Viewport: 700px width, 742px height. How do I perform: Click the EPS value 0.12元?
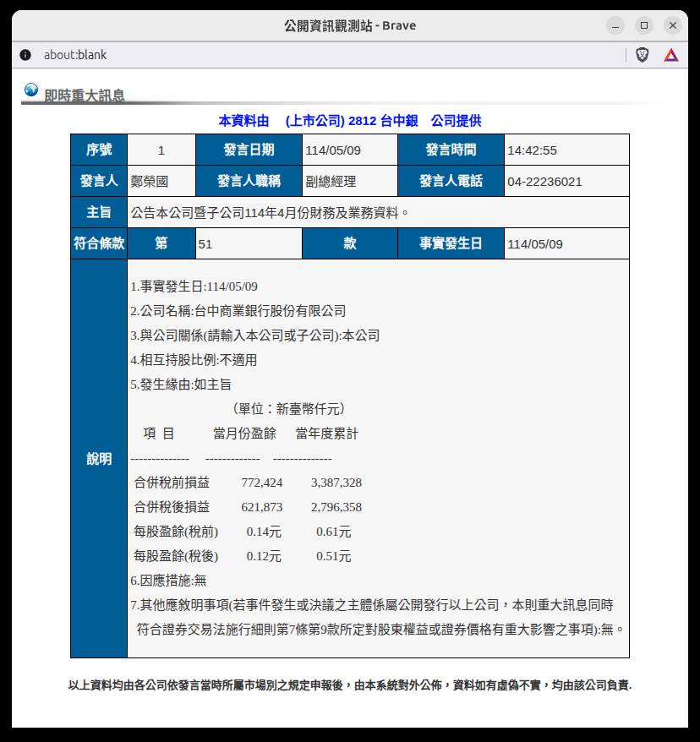(x=264, y=556)
